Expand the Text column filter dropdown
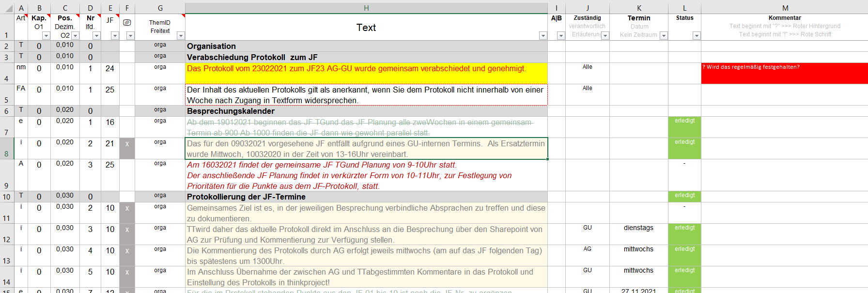Screen dimensions: 868x293 pos(543,36)
